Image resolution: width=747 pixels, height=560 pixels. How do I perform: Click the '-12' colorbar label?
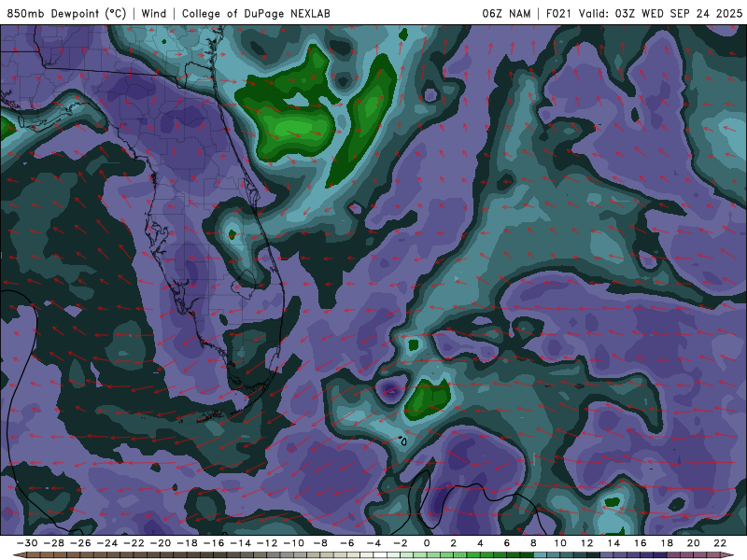point(267,543)
